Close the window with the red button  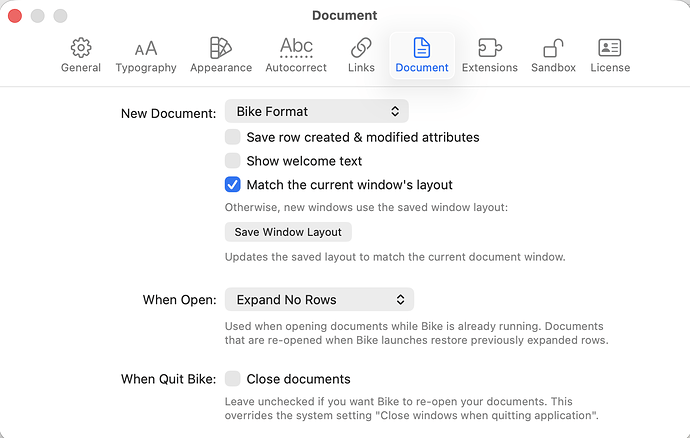point(15,16)
